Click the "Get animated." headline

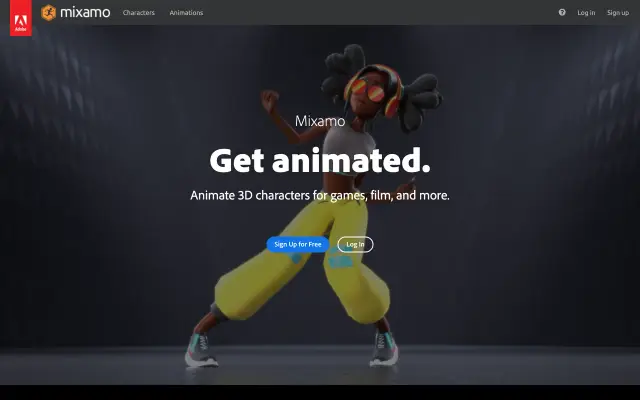tap(320, 160)
